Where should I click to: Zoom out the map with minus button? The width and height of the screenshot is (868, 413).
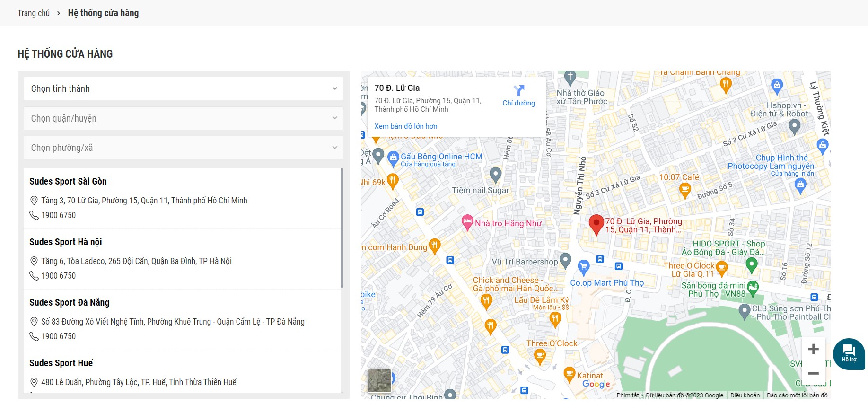click(813, 373)
